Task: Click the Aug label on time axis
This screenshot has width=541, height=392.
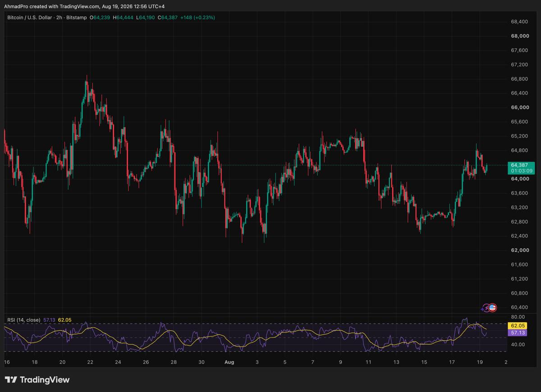Action: 229,362
